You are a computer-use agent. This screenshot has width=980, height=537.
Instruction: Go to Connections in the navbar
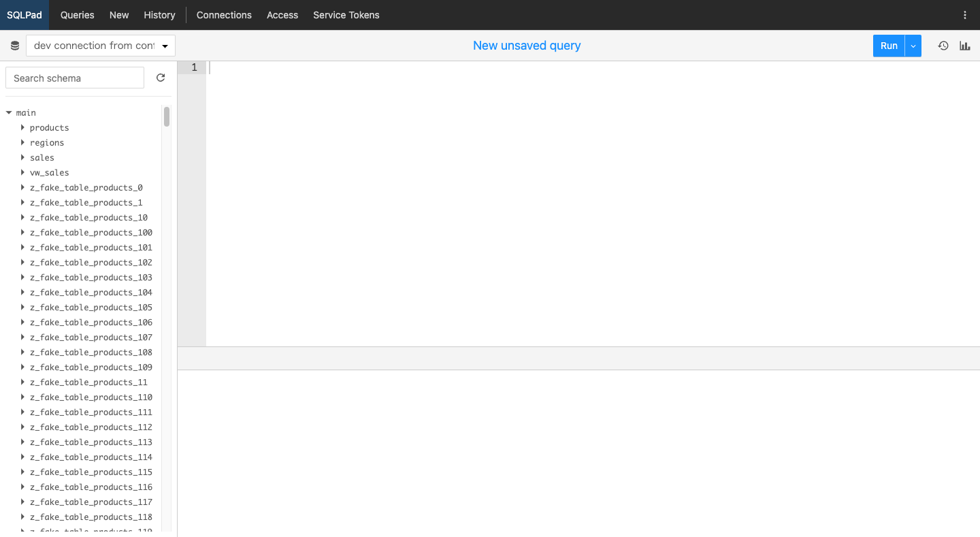(224, 15)
